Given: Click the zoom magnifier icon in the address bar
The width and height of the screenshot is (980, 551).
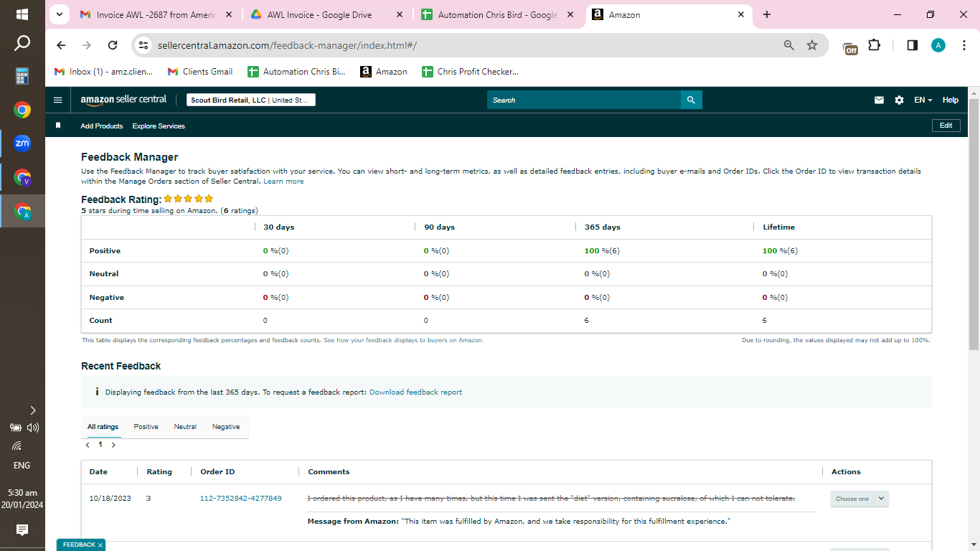Looking at the screenshot, I should (x=789, y=45).
